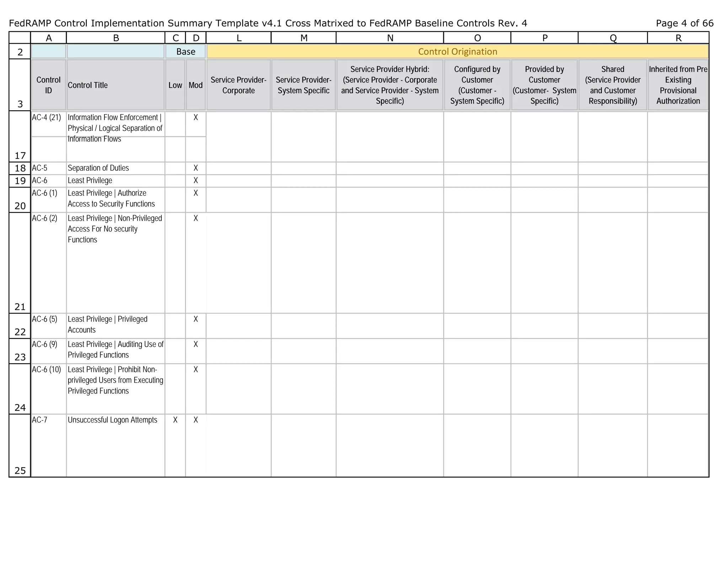Click the Configured by Customer heading
Image resolution: width=728 pixels, height=563 pixels.
click(x=477, y=85)
